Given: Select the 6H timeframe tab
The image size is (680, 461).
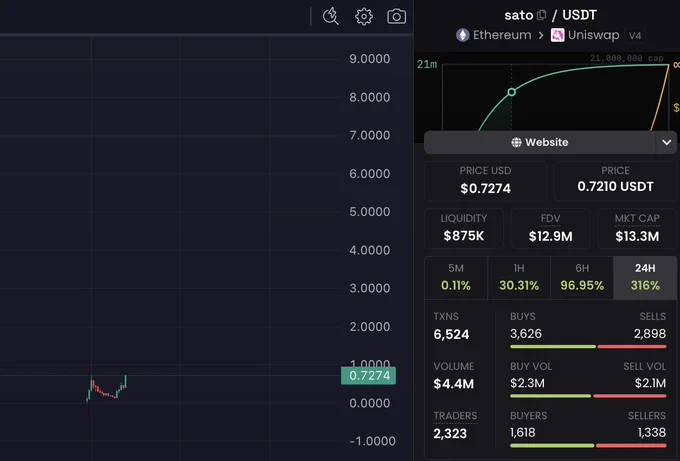Looking at the screenshot, I should (x=582, y=278).
